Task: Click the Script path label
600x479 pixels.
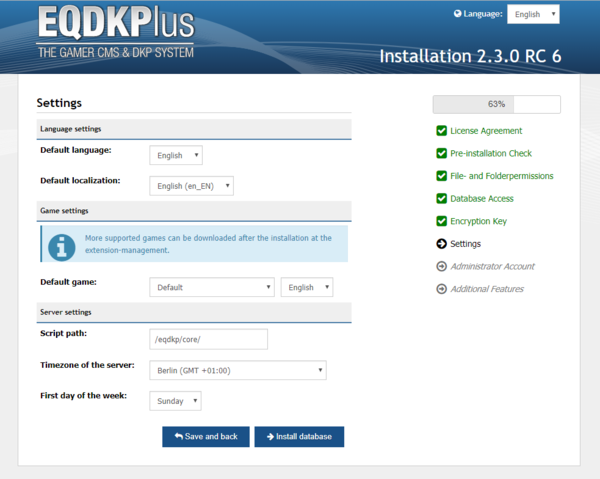Action: click(x=64, y=333)
